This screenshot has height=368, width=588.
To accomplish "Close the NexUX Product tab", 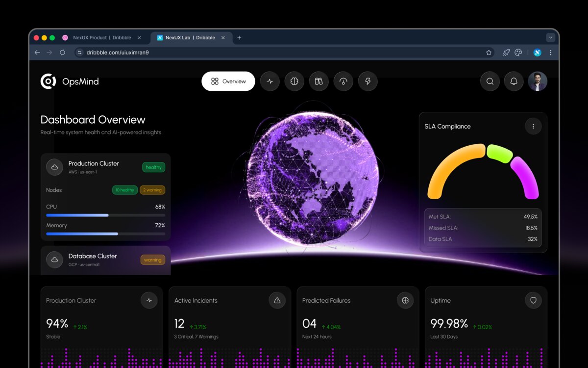I will point(139,38).
